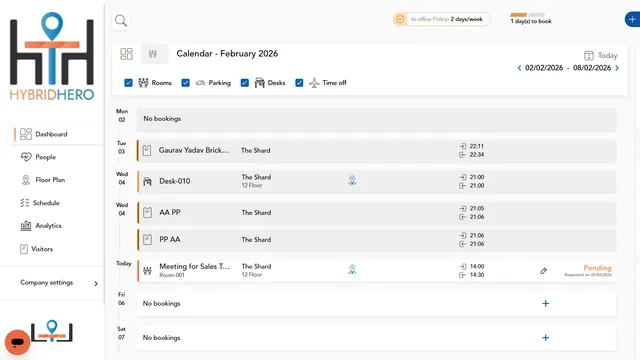
Task: Open Visitors in sidebar
Action: [x=42, y=249]
